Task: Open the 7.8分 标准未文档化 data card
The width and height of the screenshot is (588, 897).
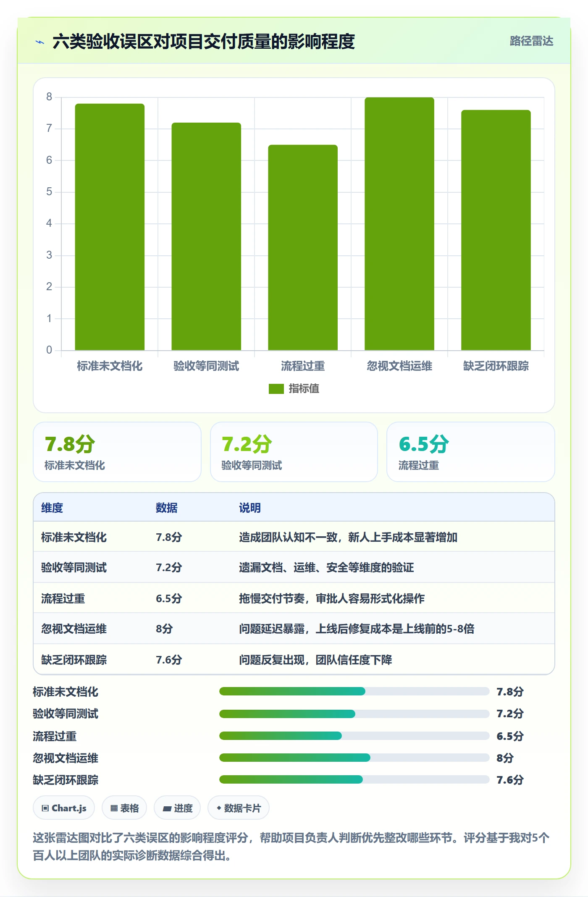Action: point(117,452)
